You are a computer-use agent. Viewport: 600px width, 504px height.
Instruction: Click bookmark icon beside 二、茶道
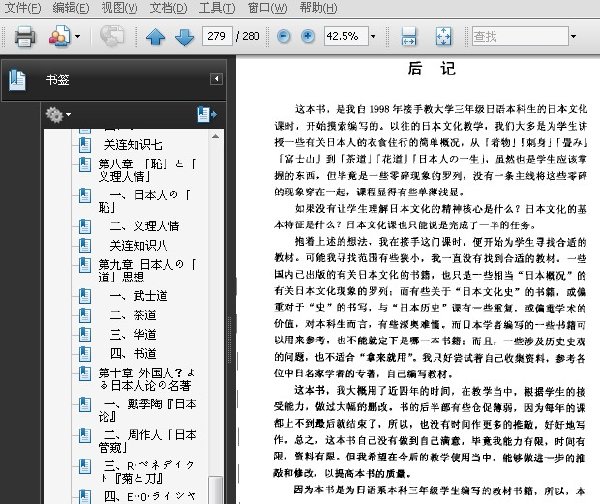click(x=85, y=315)
